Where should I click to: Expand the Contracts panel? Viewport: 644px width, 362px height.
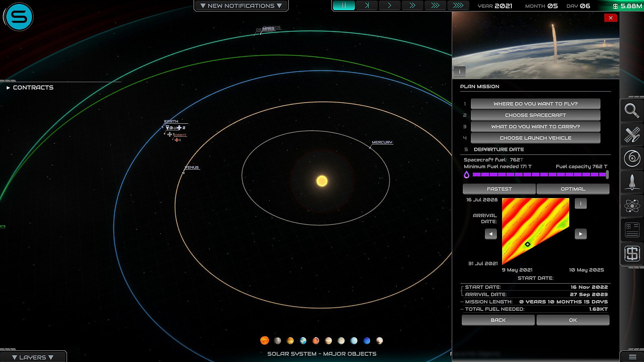[x=30, y=87]
